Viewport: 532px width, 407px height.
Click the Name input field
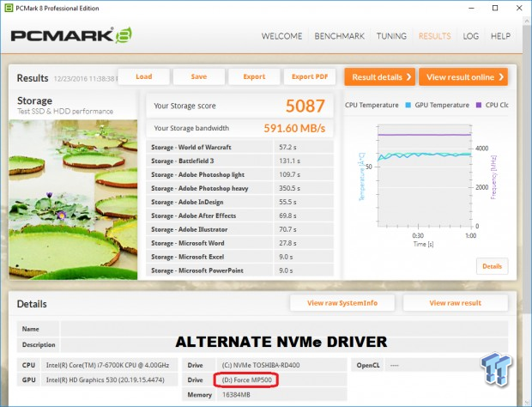click(284, 329)
